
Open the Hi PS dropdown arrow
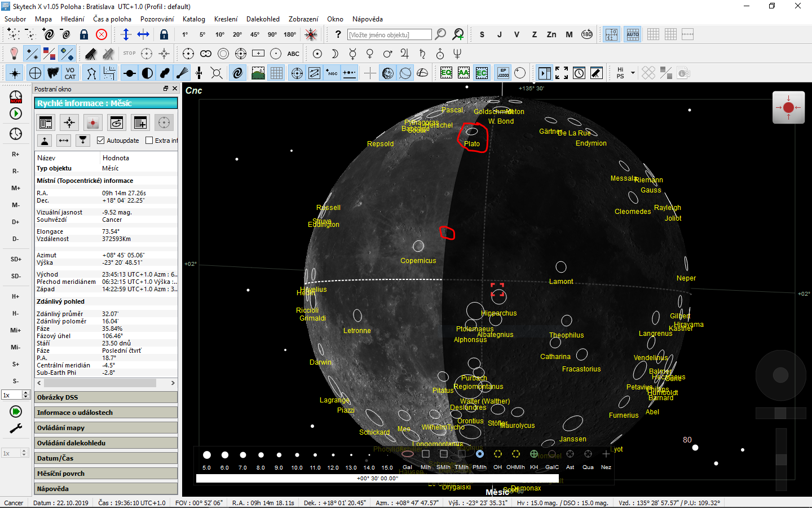[633, 72]
